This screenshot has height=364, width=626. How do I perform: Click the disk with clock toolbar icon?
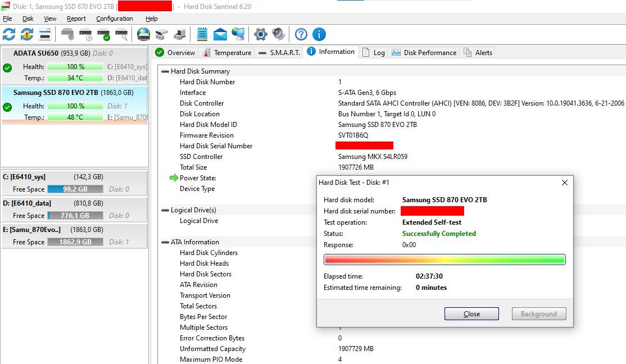coord(85,34)
